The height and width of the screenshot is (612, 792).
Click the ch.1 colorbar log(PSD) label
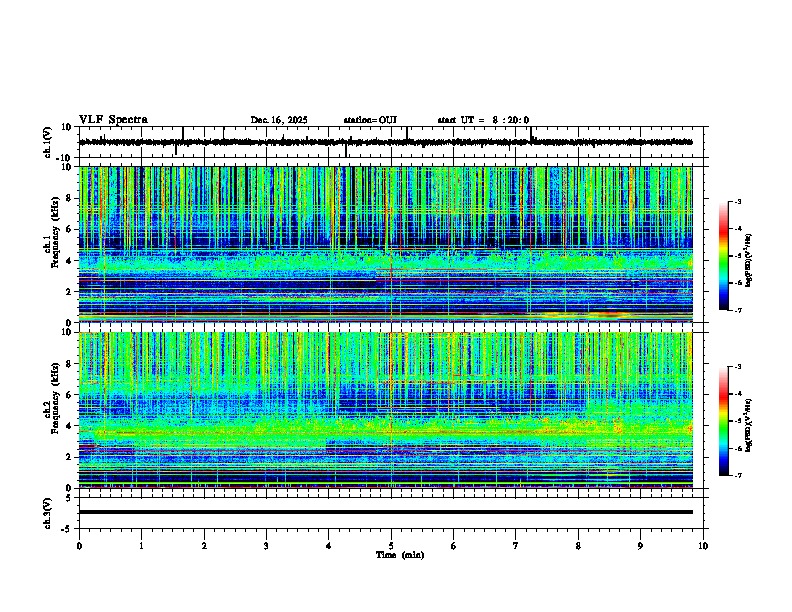click(x=749, y=261)
